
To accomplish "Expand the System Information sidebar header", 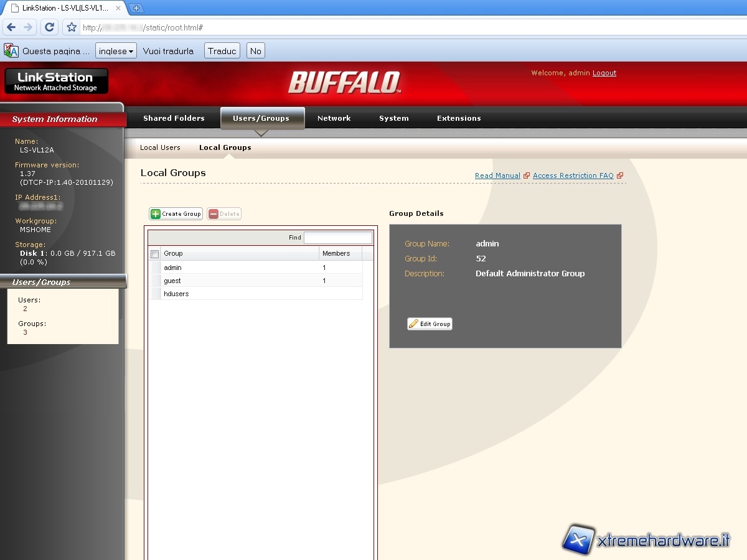I will (62, 119).
